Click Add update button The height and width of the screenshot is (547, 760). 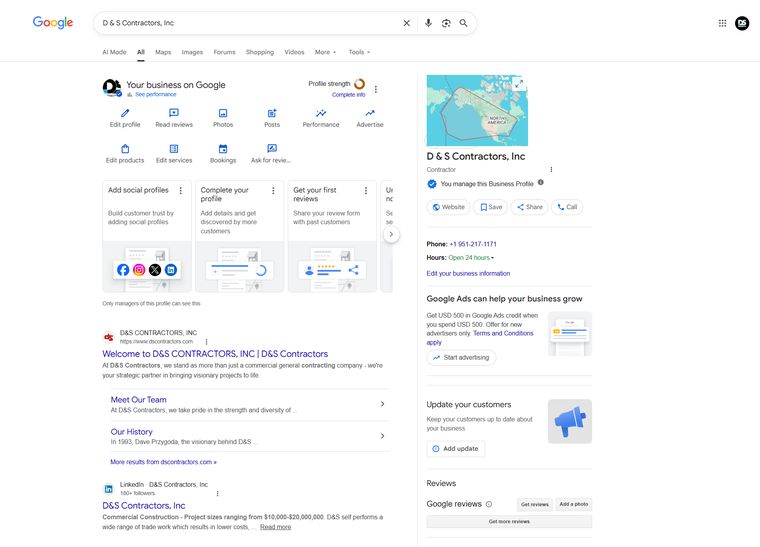(x=456, y=449)
